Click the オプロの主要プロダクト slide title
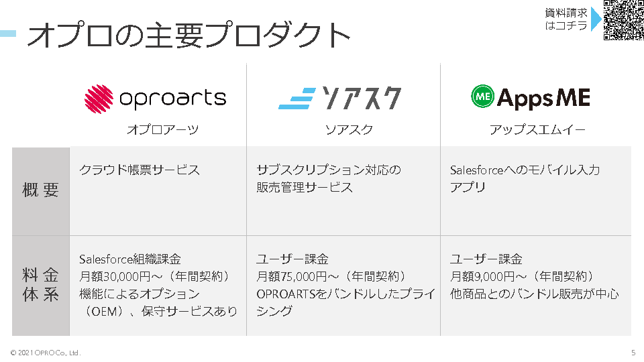The image size is (644, 362). (189, 35)
